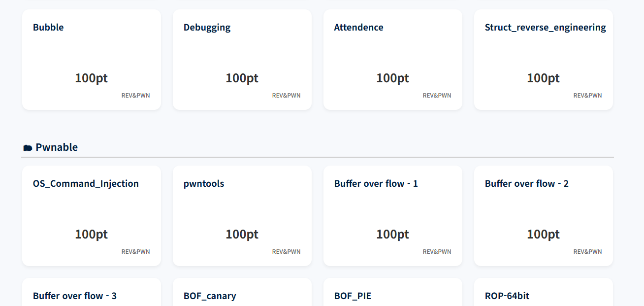The width and height of the screenshot is (644, 306).
Task: Click the Pwnable section heading text
Action: [57, 147]
